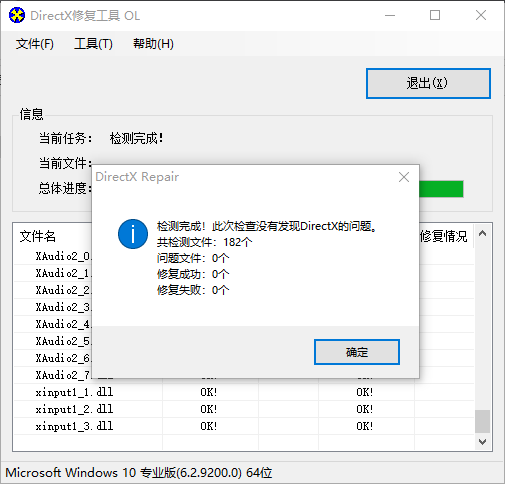The width and height of the screenshot is (505, 484).
Task: Confirm the dialog with 确定
Action: pos(357,352)
